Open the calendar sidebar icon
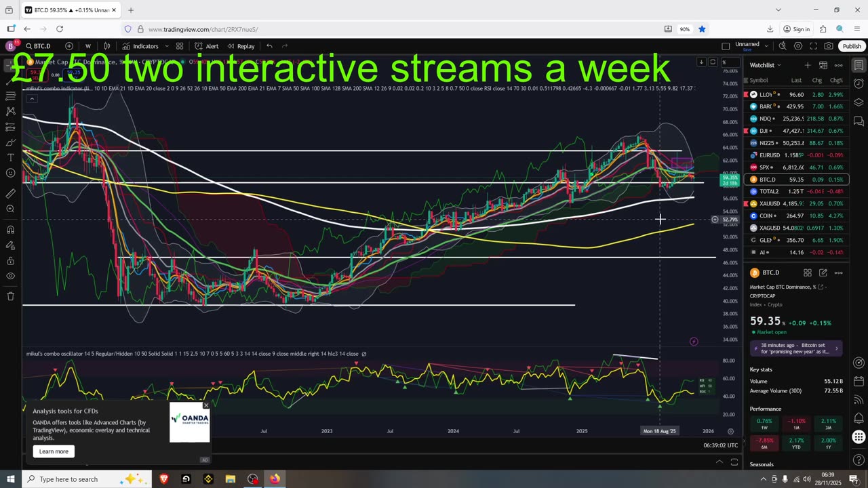The width and height of the screenshot is (868, 488). pos(859,381)
